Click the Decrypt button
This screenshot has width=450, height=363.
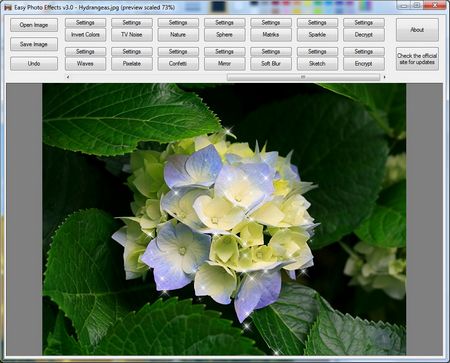point(364,35)
